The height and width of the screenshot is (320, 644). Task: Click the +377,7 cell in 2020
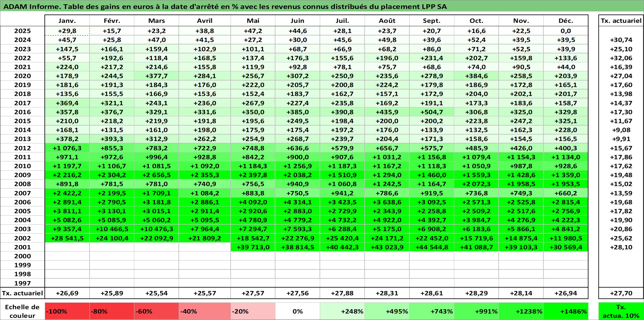(x=157, y=76)
